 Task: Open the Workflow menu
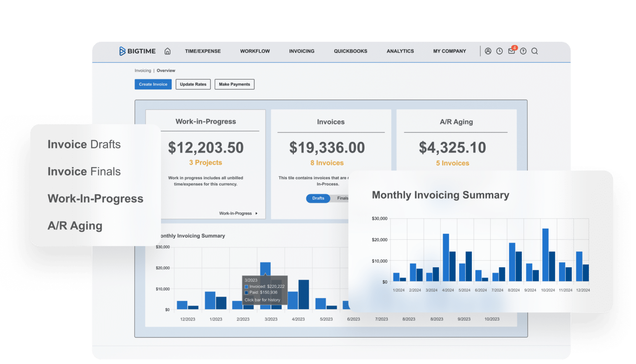[255, 51]
